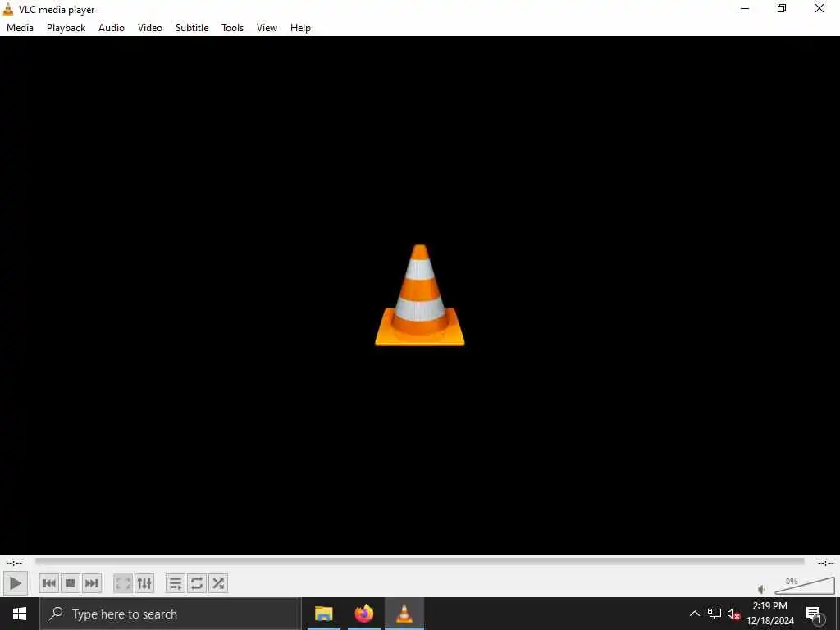
Task: Open the Playback menu
Action: [66, 28]
